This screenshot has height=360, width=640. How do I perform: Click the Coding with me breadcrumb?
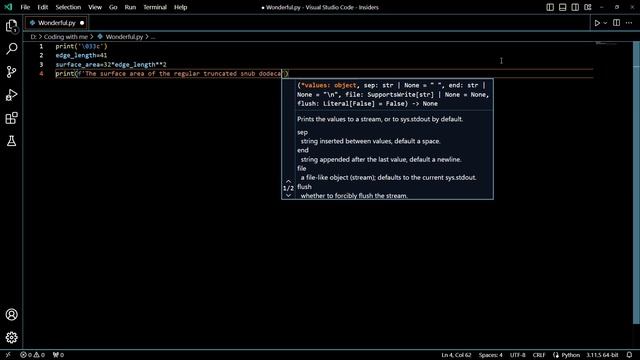click(x=66, y=37)
